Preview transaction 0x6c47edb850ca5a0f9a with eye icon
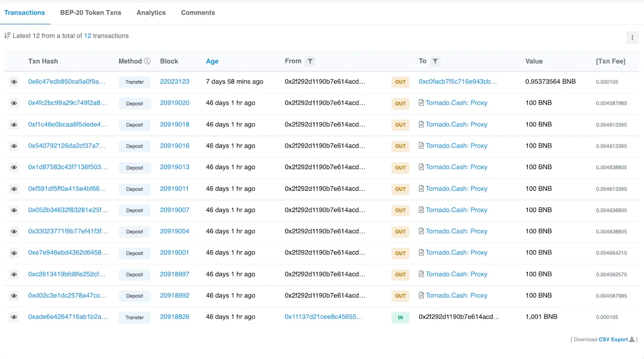This screenshot has width=644, height=359. click(x=14, y=82)
